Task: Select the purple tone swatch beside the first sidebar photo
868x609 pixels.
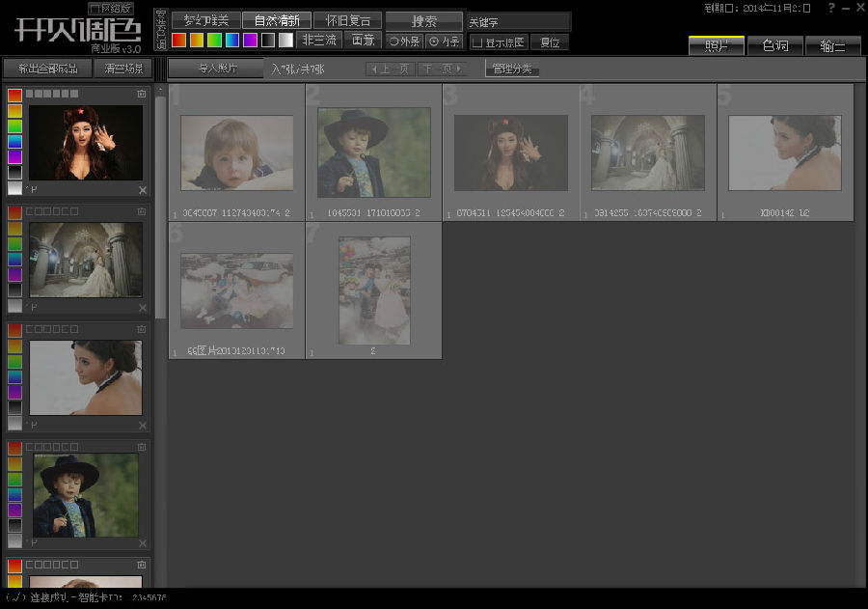Action: (x=14, y=156)
